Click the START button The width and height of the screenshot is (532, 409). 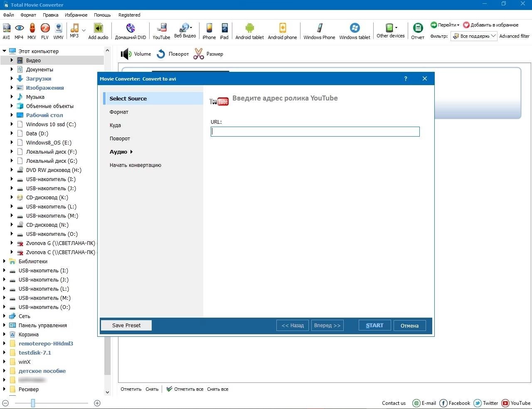[x=374, y=326]
